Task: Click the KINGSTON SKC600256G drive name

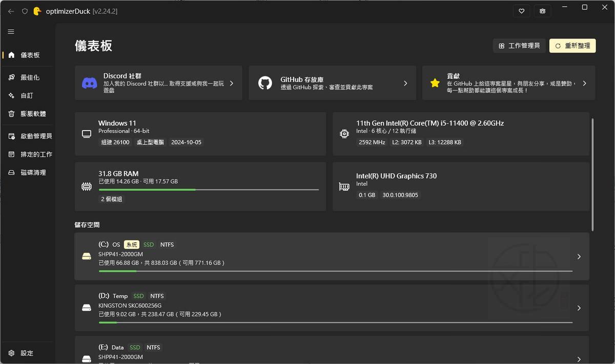Action: click(x=130, y=306)
